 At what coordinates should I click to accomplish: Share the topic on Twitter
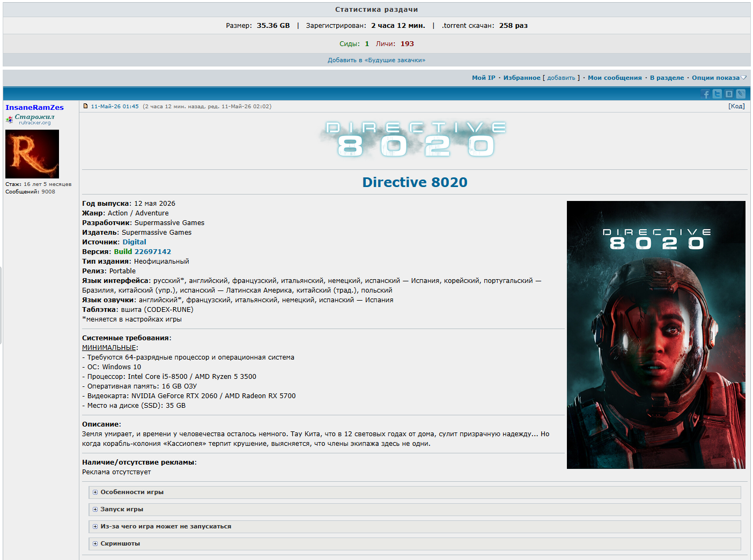click(717, 94)
